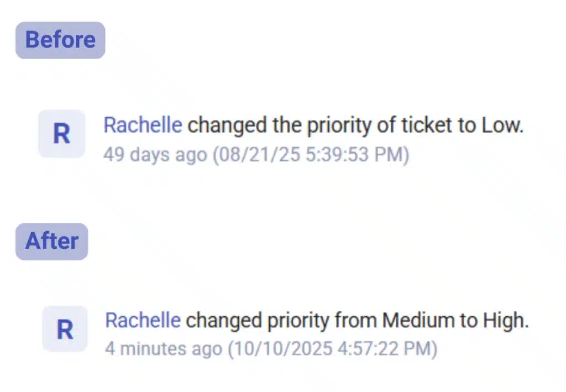Click 'priority' in the ticket to Low message
The width and height of the screenshot is (566, 392).
pos(339,126)
